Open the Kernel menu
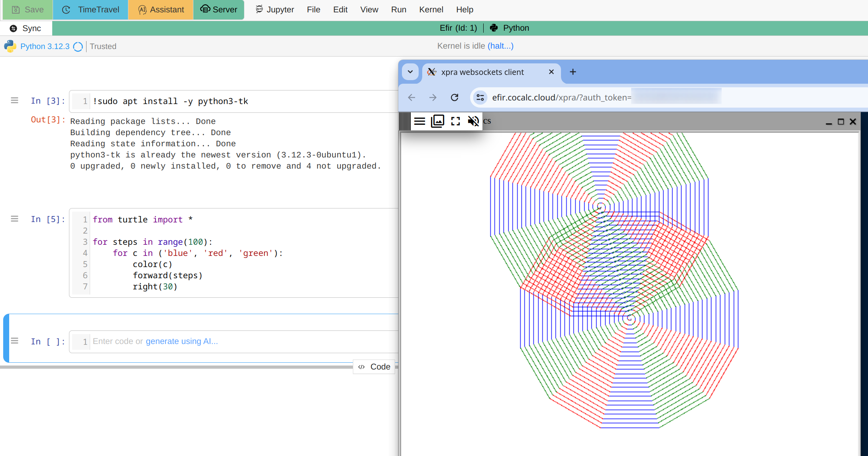The width and height of the screenshot is (868, 456). pos(431,10)
